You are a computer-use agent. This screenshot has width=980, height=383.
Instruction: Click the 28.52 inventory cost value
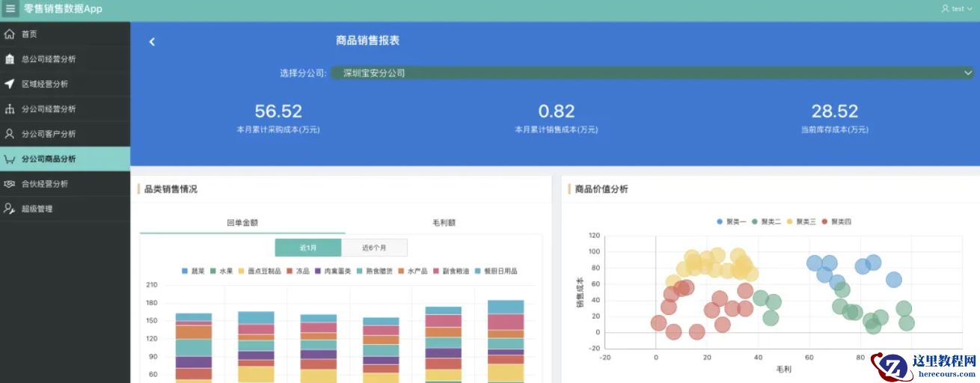coord(835,111)
